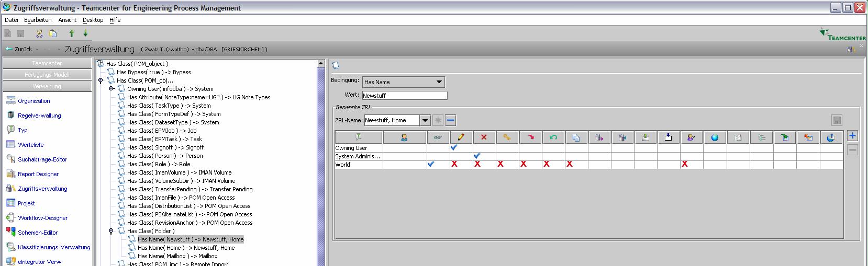Select 'System Adminis...' row label
Screen dimensions: 868x266
point(359,156)
